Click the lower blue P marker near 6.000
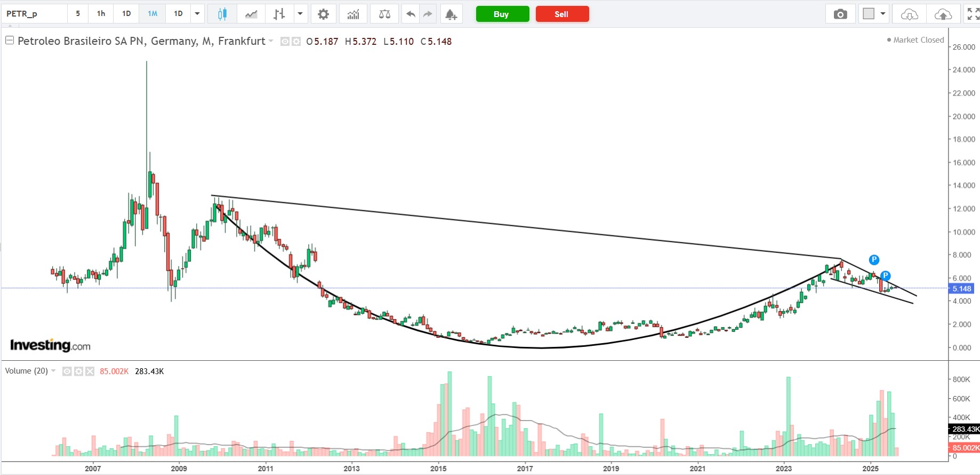This screenshot has width=980, height=475. 886,276
